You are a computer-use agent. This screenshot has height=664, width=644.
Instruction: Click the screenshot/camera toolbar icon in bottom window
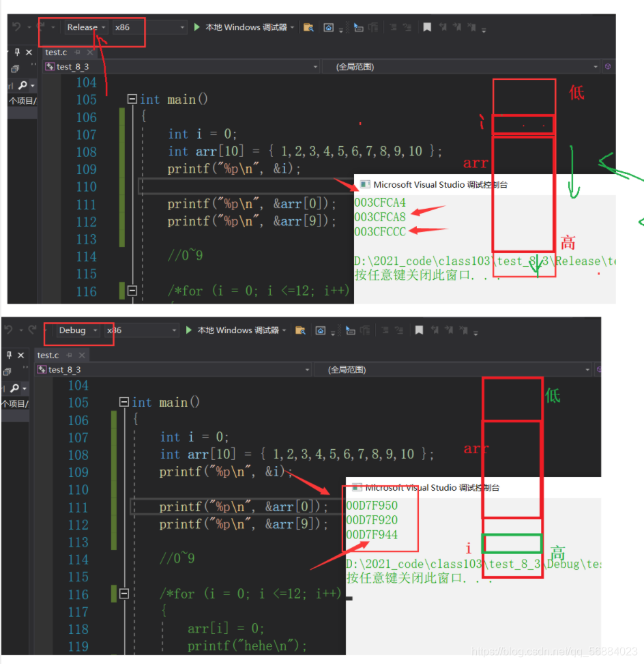[x=321, y=330]
